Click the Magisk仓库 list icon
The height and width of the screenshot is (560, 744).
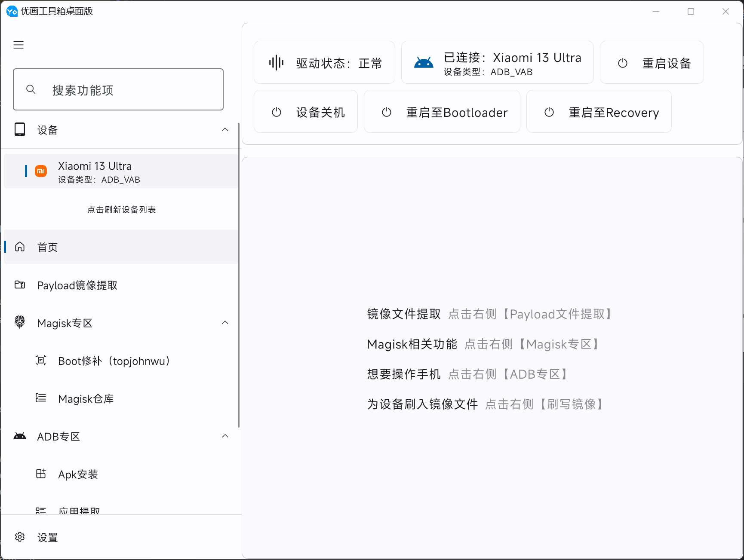pyautogui.click(x=41, y=398)
